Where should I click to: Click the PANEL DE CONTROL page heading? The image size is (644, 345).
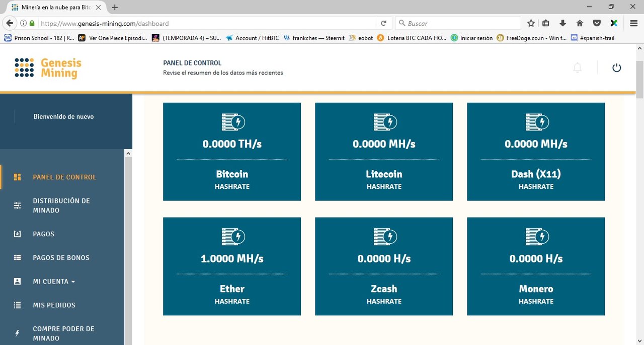pyautogui.click(x=192, y=63)
